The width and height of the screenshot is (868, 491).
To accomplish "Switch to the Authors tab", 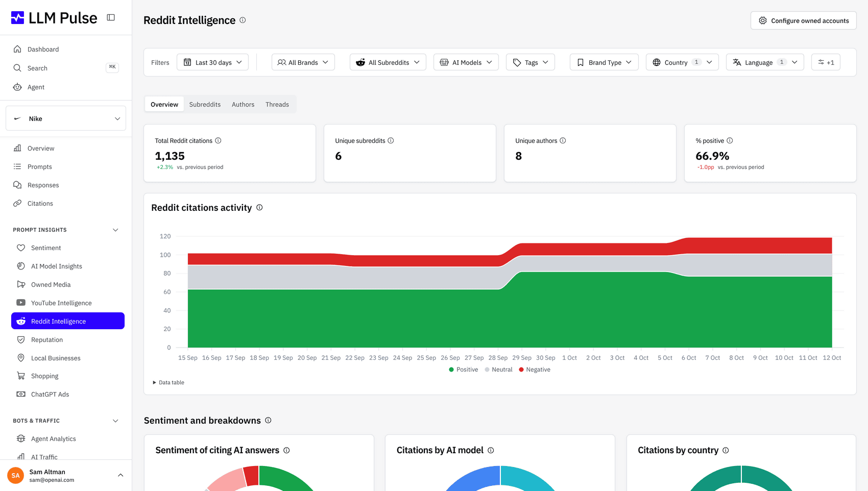I will 243,104.
